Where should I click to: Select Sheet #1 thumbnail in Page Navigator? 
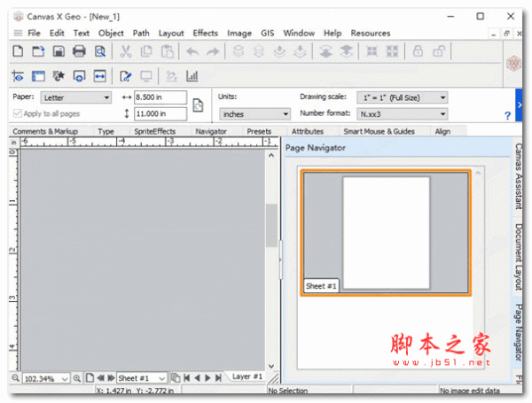(386, 233)
